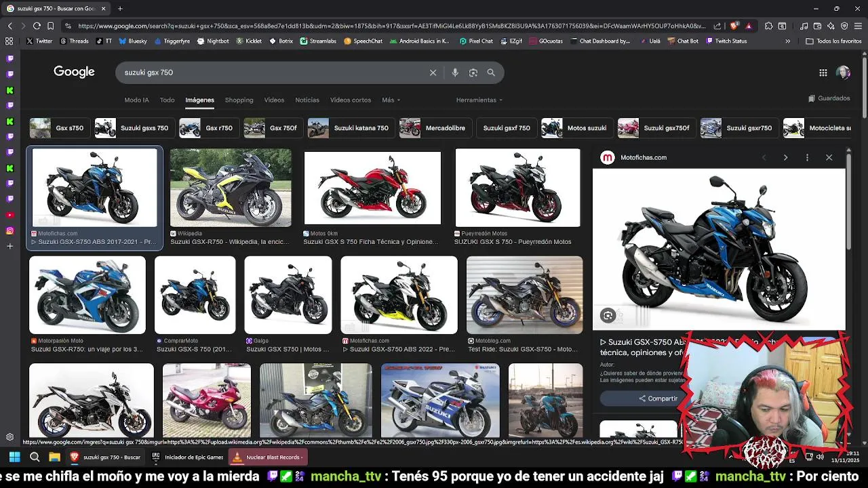The height and width of the screenshot is (488, 868).
Task: Switch to the Todo tab
Action: click(167, 100)
